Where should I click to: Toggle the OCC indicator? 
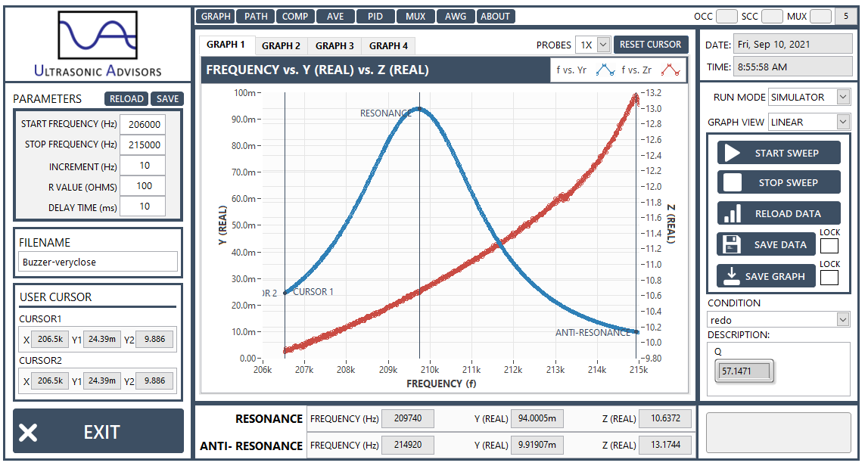click(x=726, y=17)
